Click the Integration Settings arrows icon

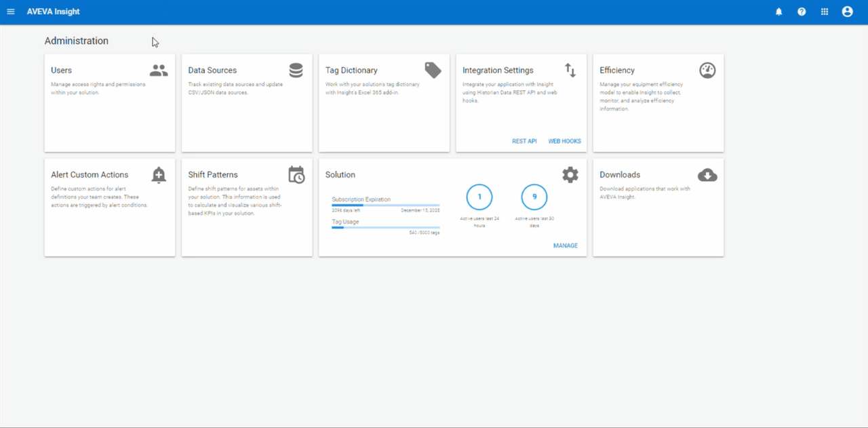[x=570, y=71]
